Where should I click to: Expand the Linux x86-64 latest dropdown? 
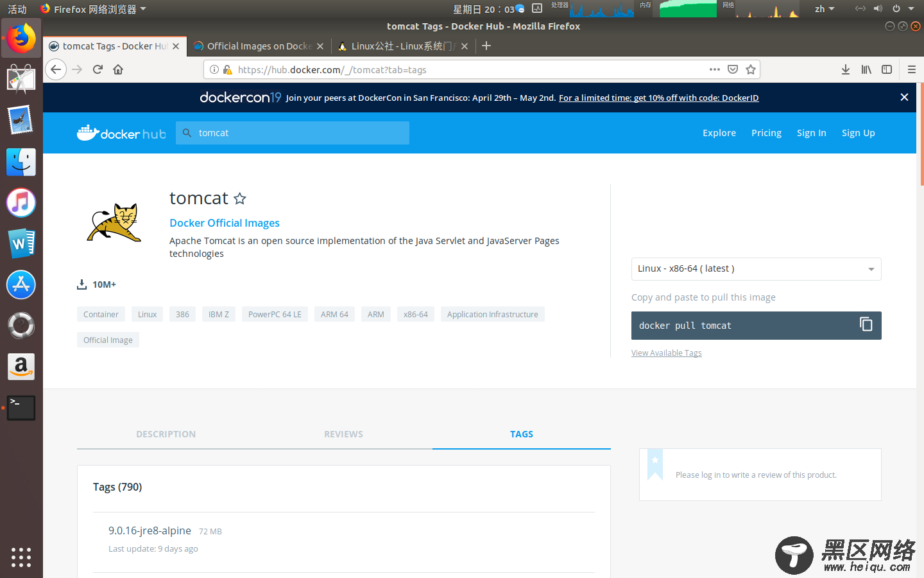756,269
